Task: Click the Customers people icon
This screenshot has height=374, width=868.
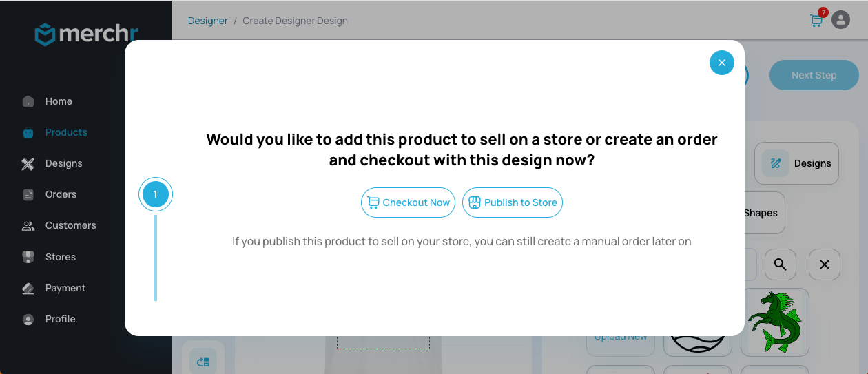Action: pos(28,226)
